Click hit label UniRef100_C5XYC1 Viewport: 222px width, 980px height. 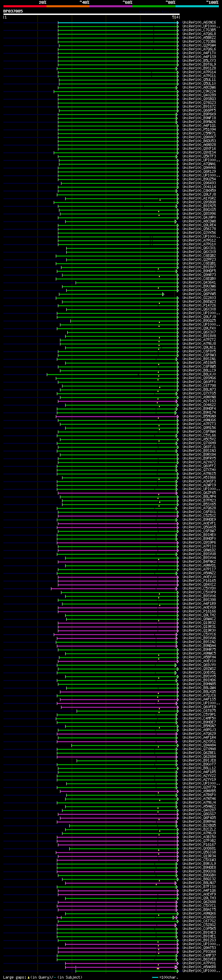tap(199, 906)
